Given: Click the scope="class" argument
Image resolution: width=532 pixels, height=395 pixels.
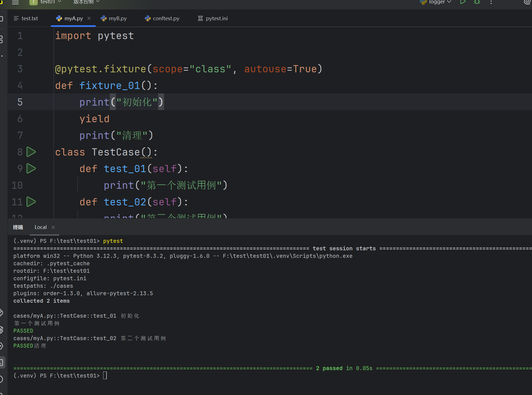Looking at the screenshot, I should [x=192, y=69].
